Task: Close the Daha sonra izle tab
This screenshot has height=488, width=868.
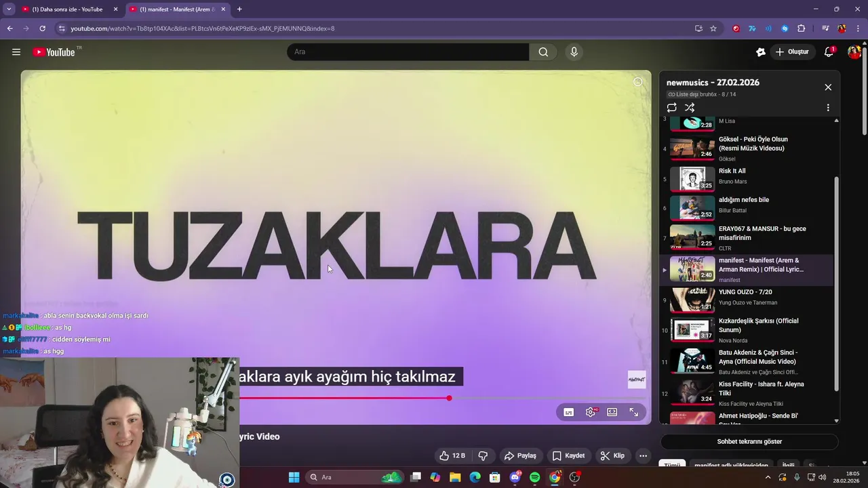Action: click(115, 9)
